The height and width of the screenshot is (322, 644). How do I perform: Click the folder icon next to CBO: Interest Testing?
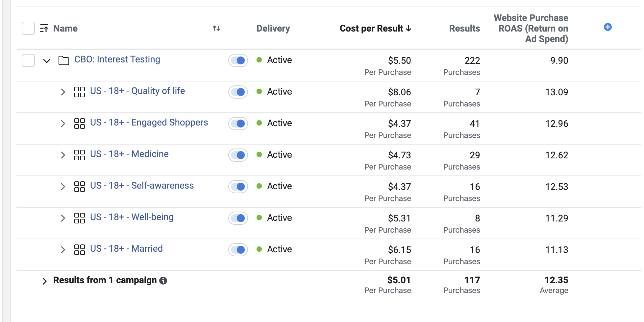(x=64, y=60)
